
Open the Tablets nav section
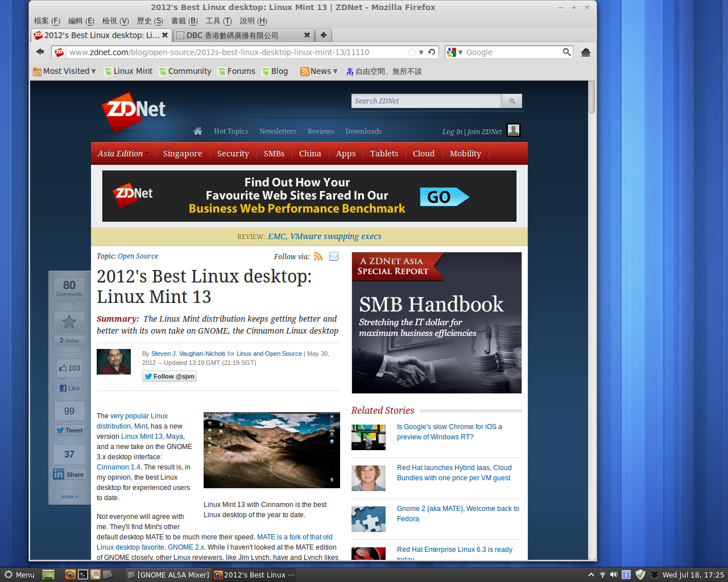click(384, 153)
